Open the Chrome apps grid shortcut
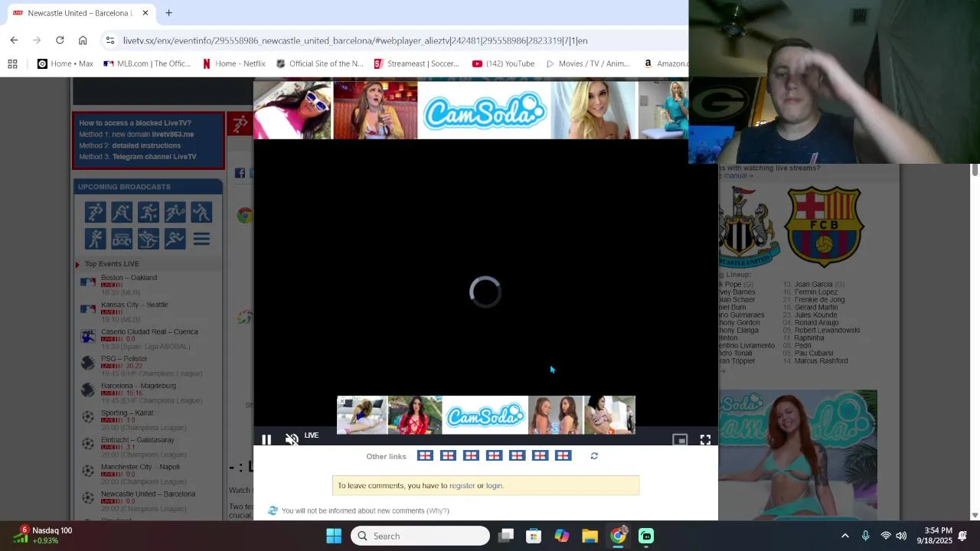 coord(12,64)
